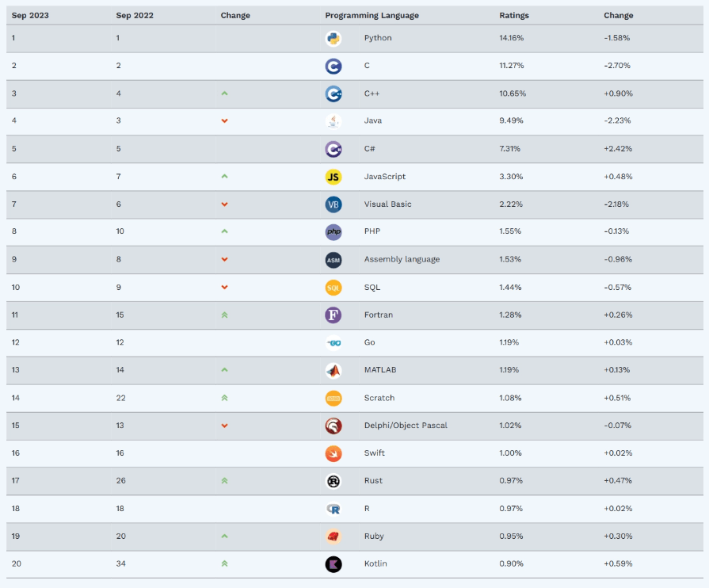Click the Visual Basic VB icon
This screenshot has height=588, width=709.
tap(334, 204)
